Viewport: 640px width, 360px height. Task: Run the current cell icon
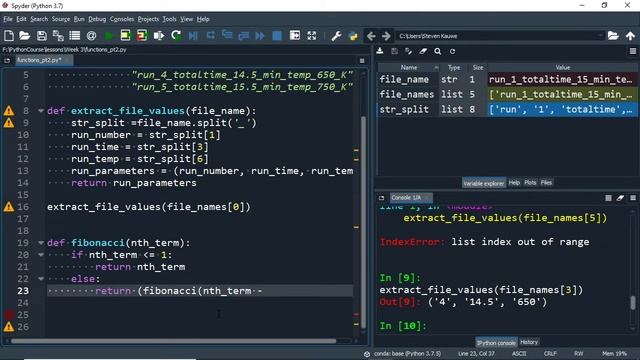point(125,36)
